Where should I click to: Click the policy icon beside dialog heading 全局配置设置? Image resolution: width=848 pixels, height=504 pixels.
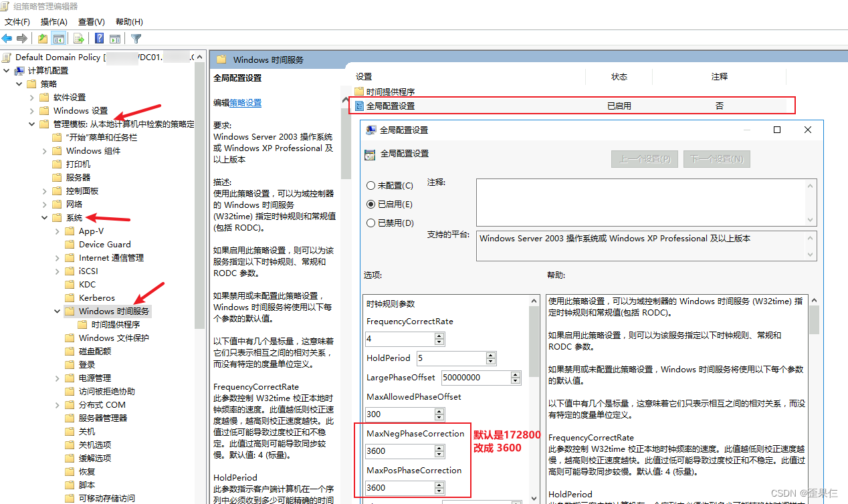(370, 154)
